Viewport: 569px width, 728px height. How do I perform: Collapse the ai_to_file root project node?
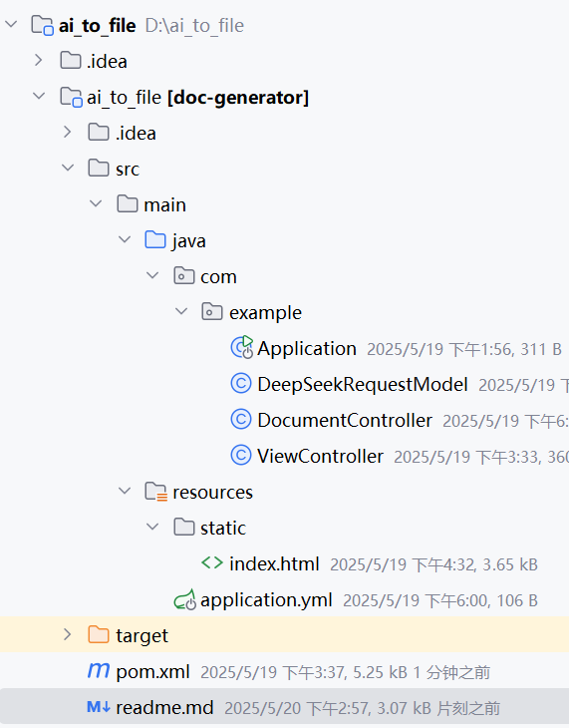11,24
